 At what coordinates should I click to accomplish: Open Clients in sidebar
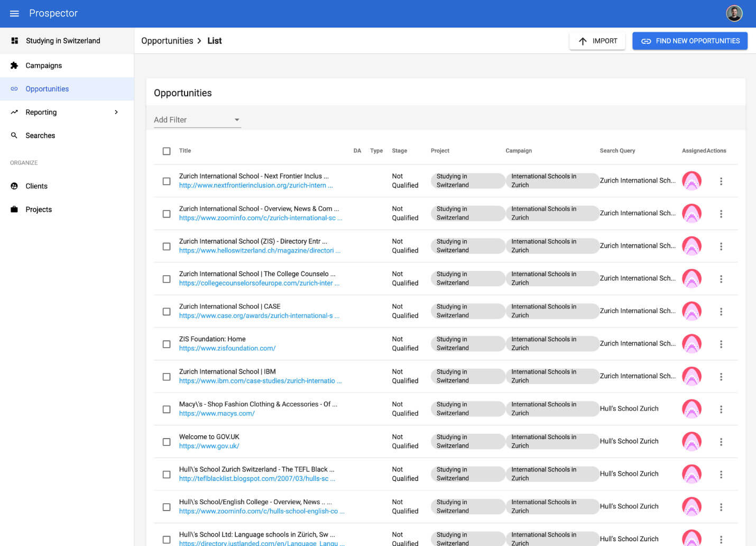point(67,186)
